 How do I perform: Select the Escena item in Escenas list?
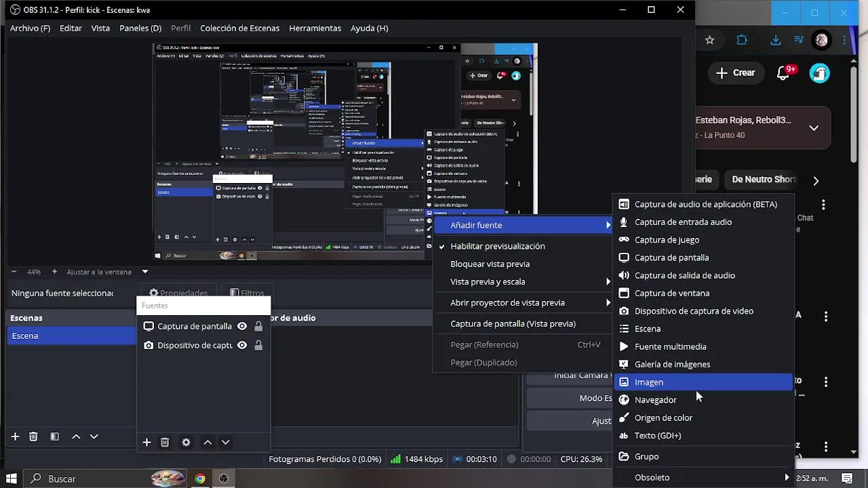tap(71, 335)
